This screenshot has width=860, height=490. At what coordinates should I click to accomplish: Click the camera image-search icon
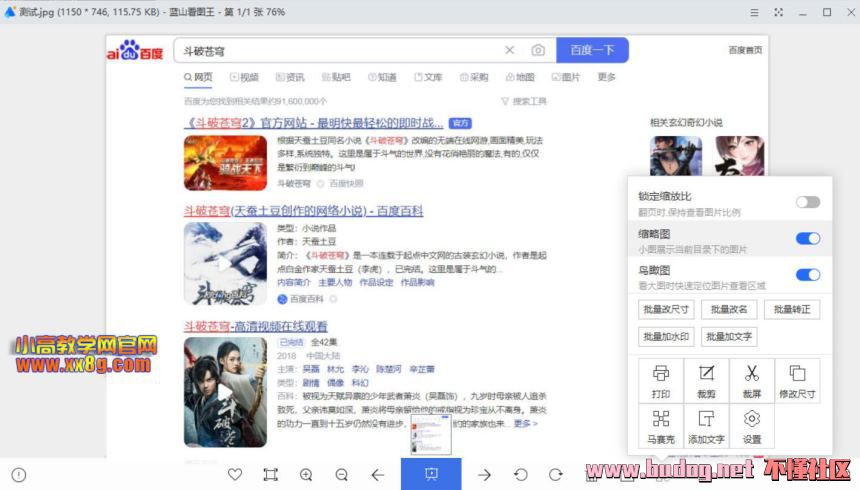[x=538, y=50]
